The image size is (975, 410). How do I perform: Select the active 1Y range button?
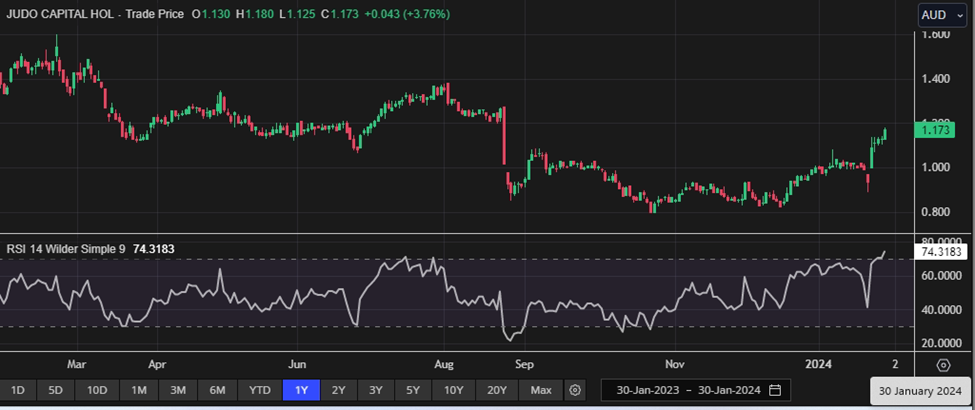tap(301, 390)
